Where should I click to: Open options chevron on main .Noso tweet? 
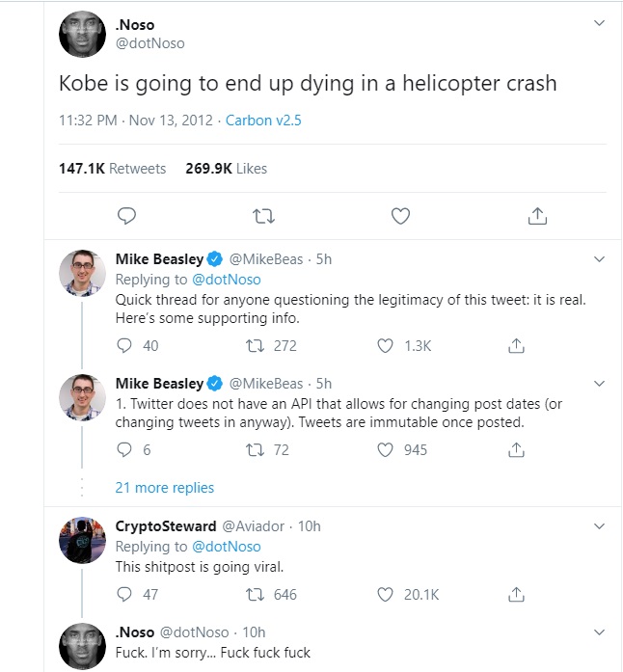[x=599, y=23]
